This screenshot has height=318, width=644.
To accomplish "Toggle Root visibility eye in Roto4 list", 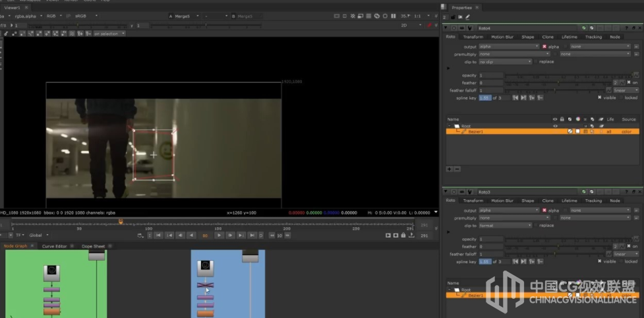I will (x=555, y=126).
